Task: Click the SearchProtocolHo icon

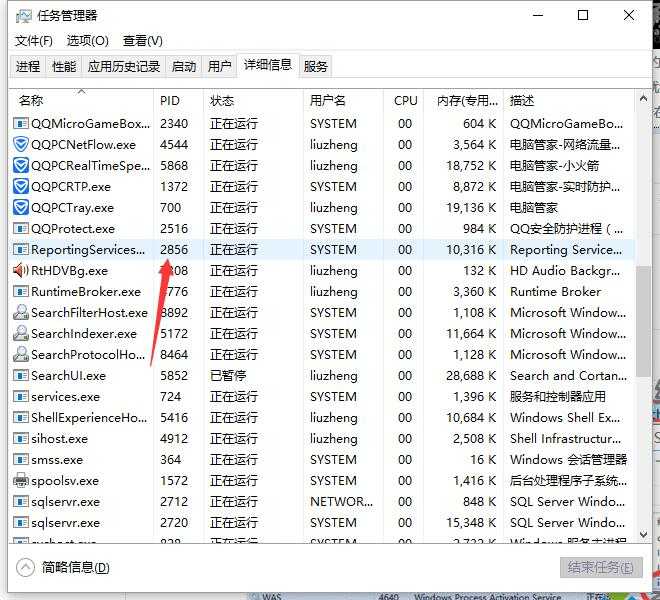Action: 21,355
